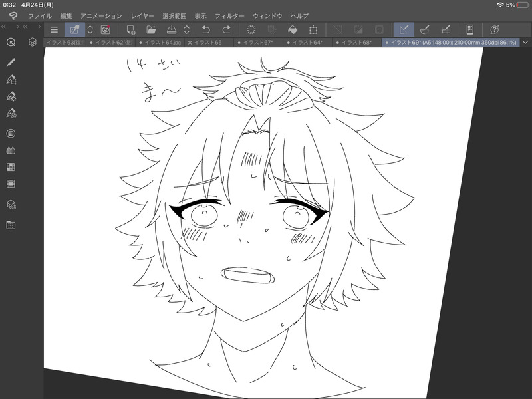The height and width of the screenshot is (399, 532).
Task: Open the smartphone connection icon
Action: (470, 29)
